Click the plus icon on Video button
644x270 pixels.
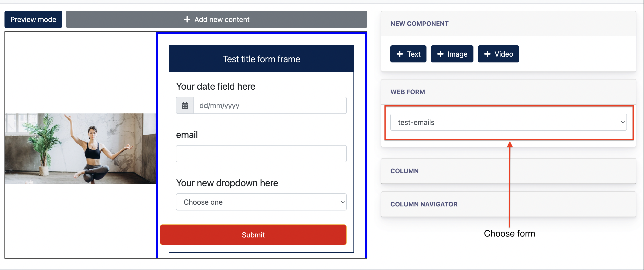pyautogui.click(x=487, y=54)
